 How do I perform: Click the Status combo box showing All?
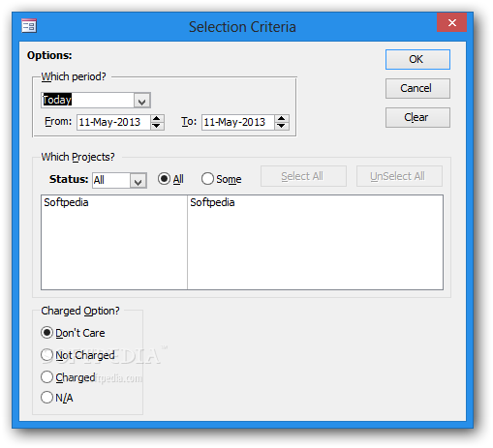pyautogui.click(x=111, y=180)
